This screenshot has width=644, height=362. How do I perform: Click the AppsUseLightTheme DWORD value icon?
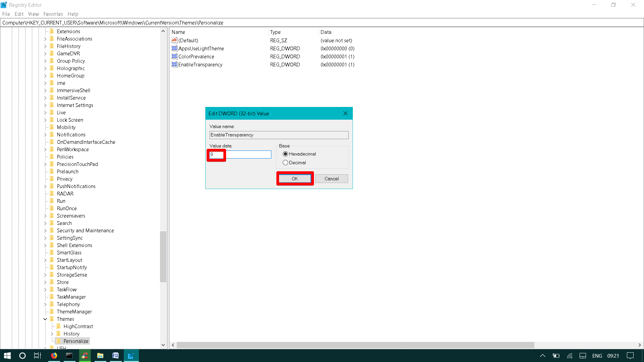click(174, 49)
